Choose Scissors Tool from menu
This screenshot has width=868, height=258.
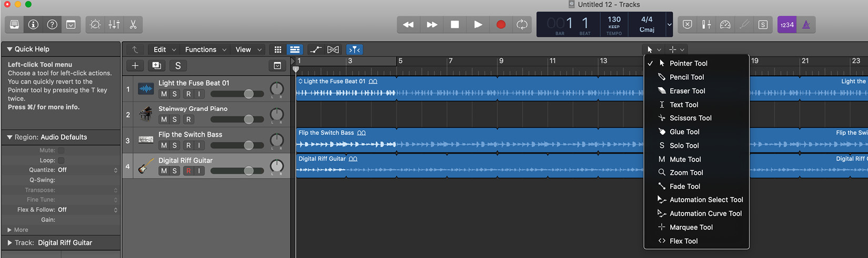pos(697,118)
